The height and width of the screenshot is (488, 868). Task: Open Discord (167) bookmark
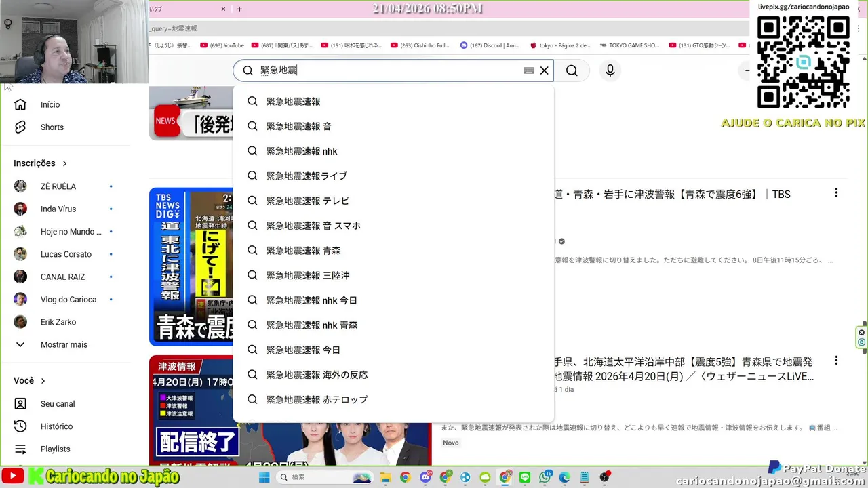click(490, 45)
